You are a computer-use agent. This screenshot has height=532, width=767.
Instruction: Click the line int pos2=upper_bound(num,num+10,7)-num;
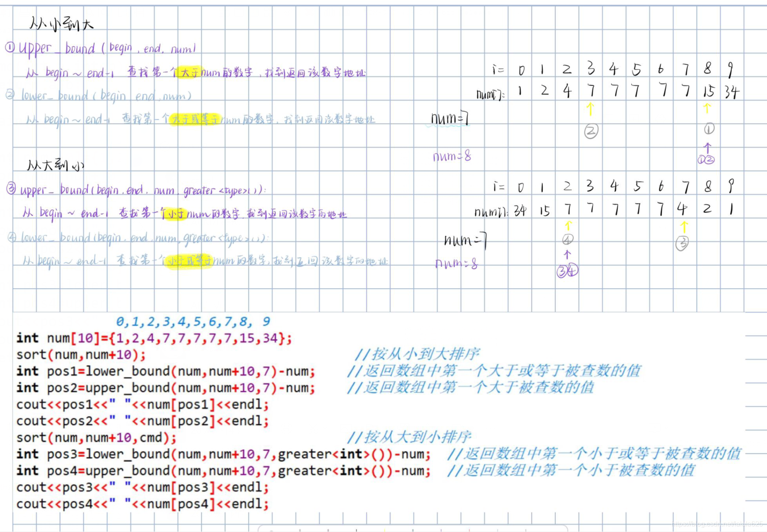pos(166,388)
